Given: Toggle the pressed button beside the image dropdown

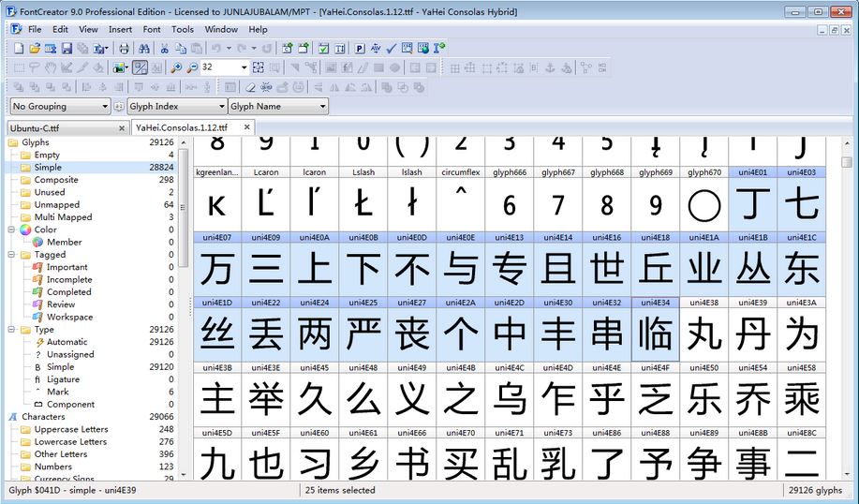Looking at the screenshot, I should [x=141, y=67].
